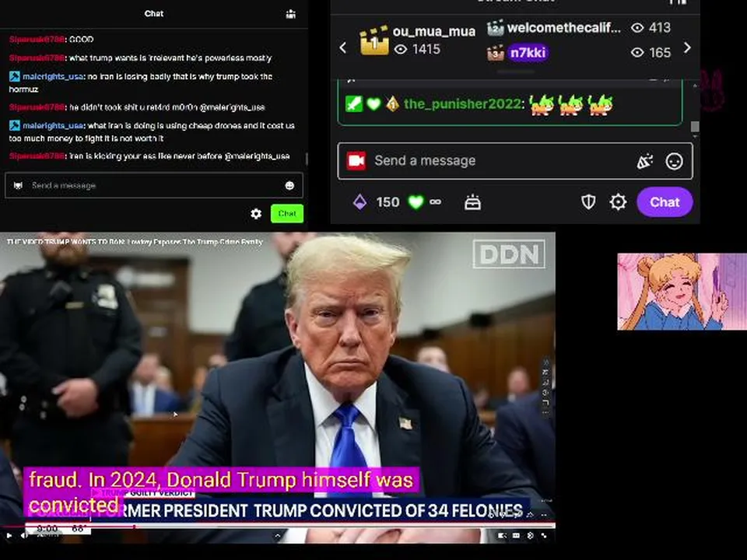Click first icon right of player chevron
This screenshot has height=560, width=747.
click(501, 536)
